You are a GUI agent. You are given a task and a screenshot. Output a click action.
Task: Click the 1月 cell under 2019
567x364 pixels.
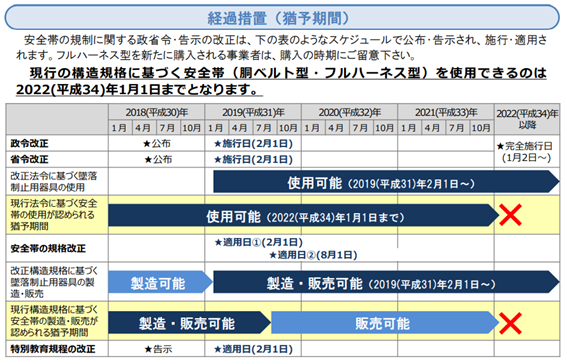tap(216, 128)
